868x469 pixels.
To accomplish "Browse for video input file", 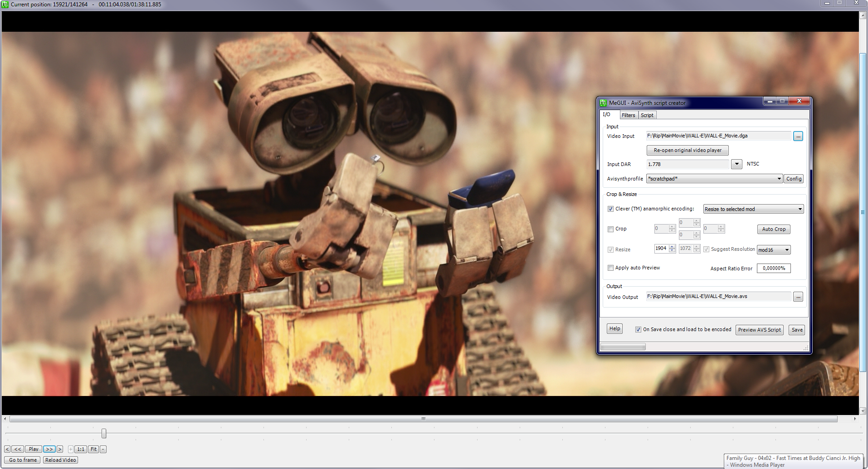I will pyautogui.click(x=798, y=136).
